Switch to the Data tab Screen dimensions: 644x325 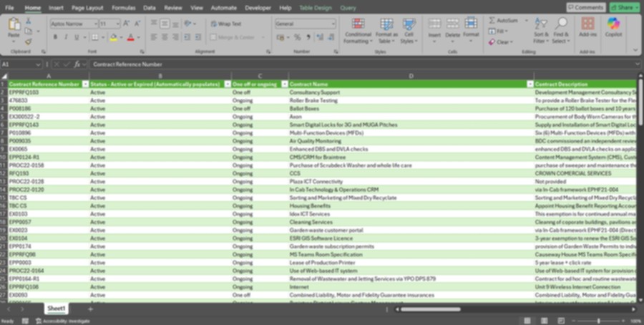pos(150,8)
